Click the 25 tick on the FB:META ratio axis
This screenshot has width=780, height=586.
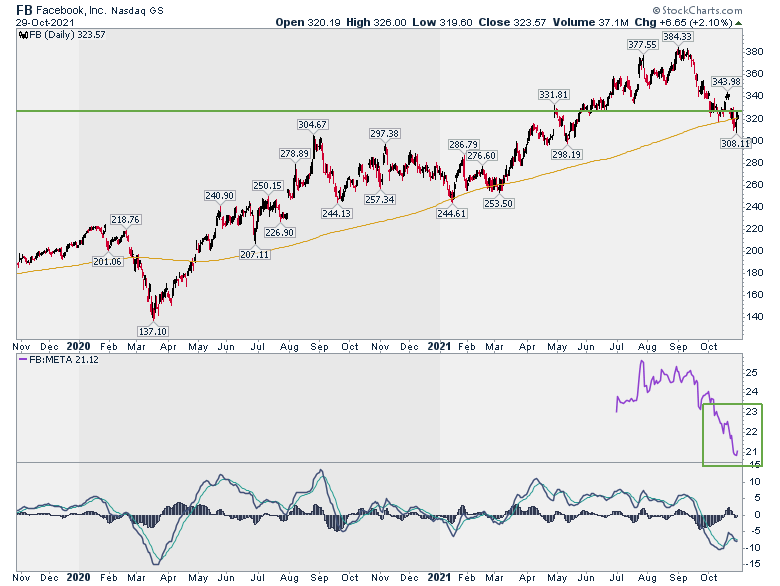tap(752, 373)
